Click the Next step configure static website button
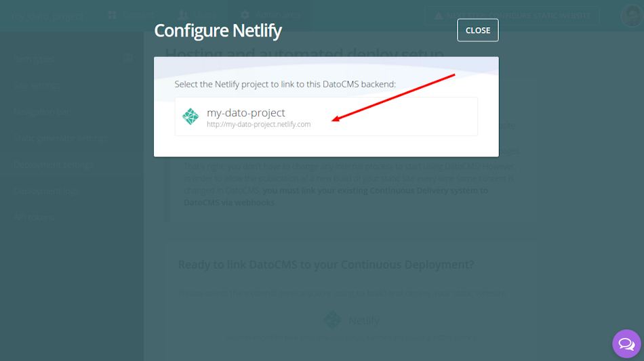This screenshot has height=361, width=644. click(x=512, y=16)
